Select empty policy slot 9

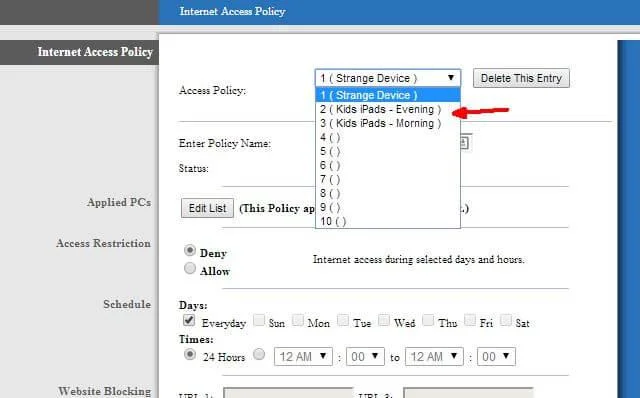coord(388,207)
